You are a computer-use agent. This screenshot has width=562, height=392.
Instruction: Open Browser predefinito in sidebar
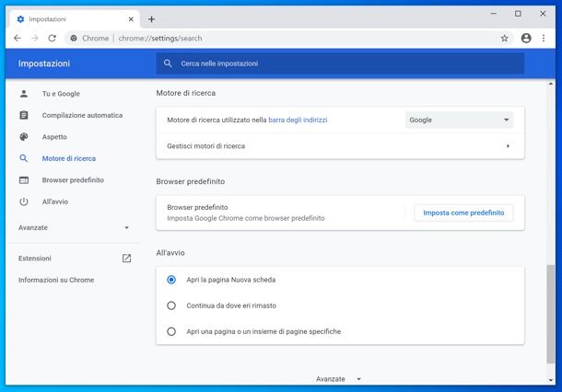coord(73,180)
